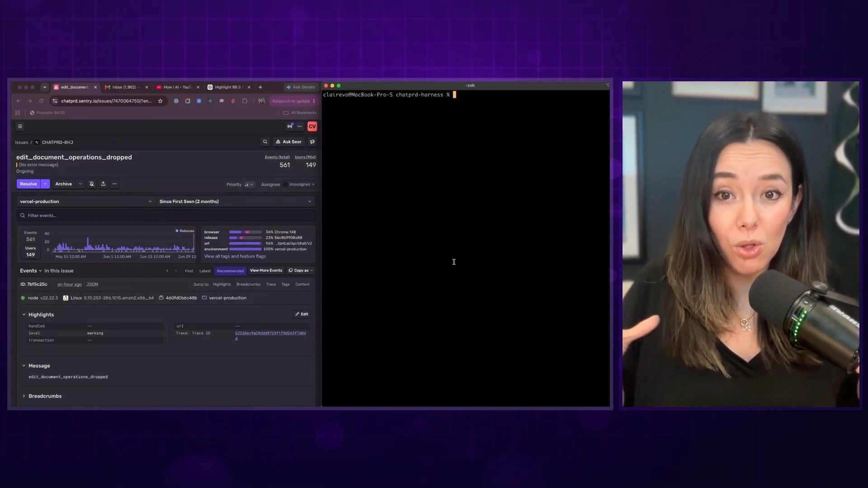This screenshot has height=488, width=868.
Task: Toggle the Releases legend in chart
Action: (185, 231)
